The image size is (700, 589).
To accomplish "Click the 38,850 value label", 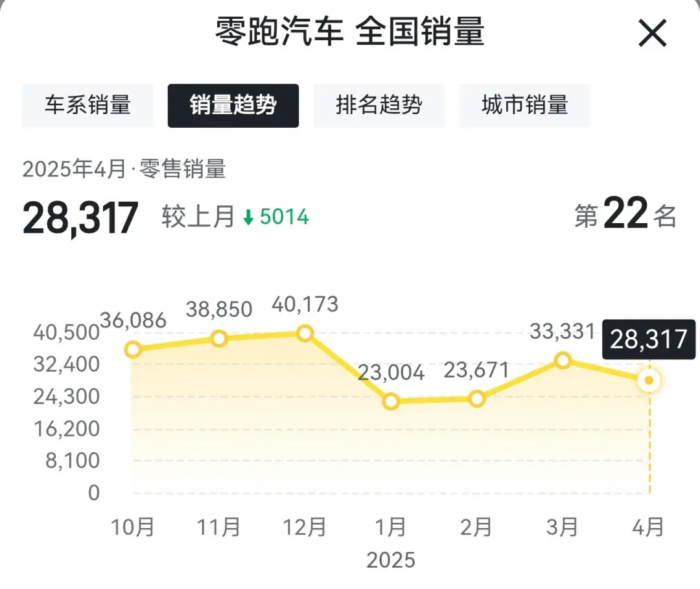I will [x=219, y=309].
